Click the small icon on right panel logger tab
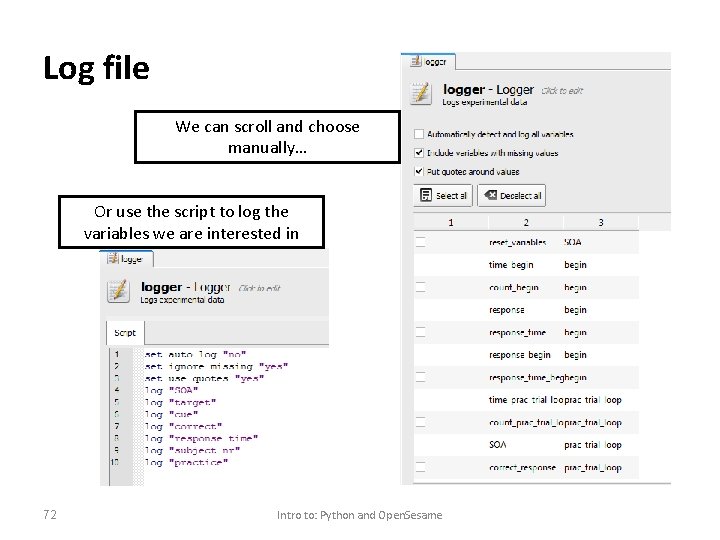 point(416,61)
